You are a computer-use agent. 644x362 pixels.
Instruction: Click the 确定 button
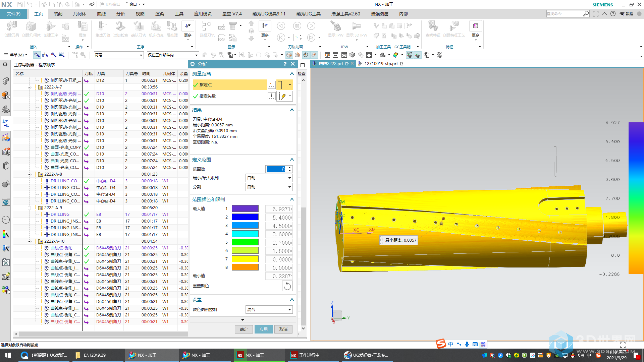tap(244, 329)
